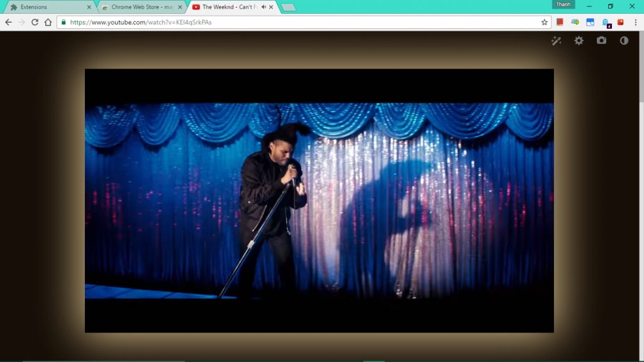The image size is (644, 362).
Task: View site info via the green padlock
Action: tap(64, 22)
